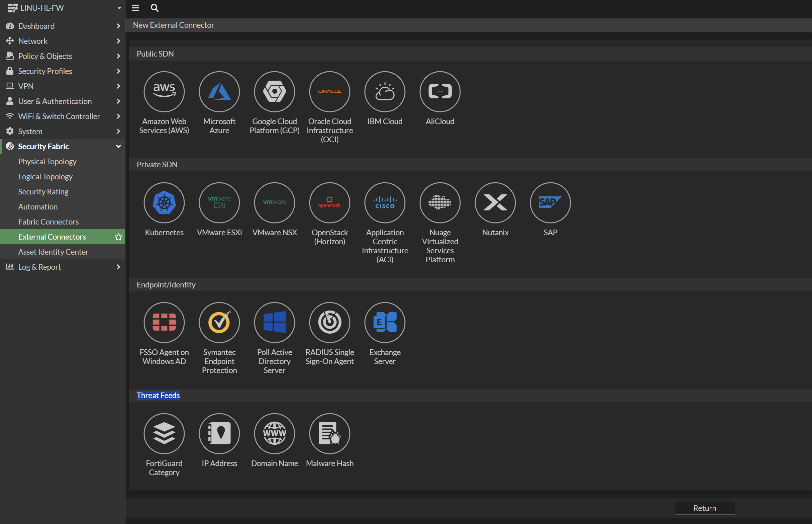
Task: Select the SAP connector icon
Action: coord(550,203)
